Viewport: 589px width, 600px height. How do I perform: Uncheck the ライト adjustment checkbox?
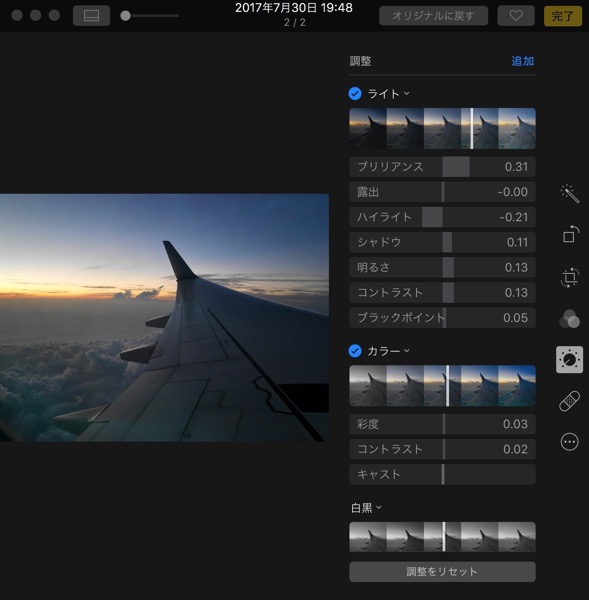tap(355, 93)
